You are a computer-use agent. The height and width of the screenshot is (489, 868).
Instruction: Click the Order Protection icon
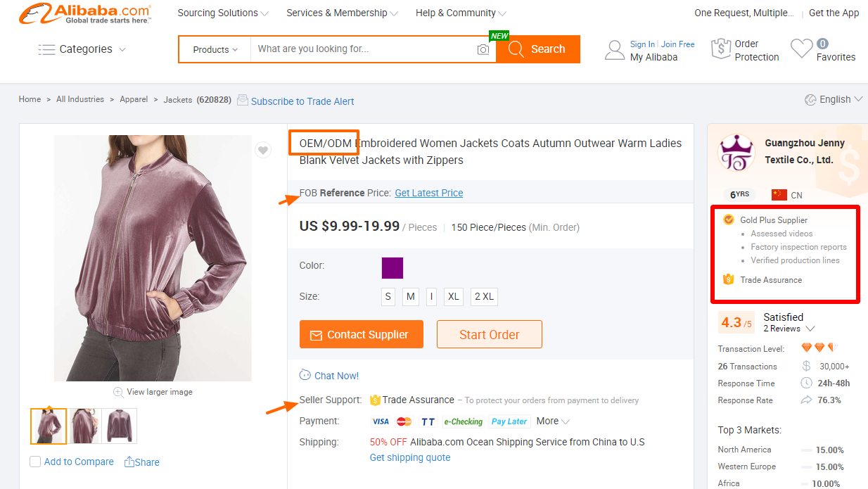(x=722, y=49)
